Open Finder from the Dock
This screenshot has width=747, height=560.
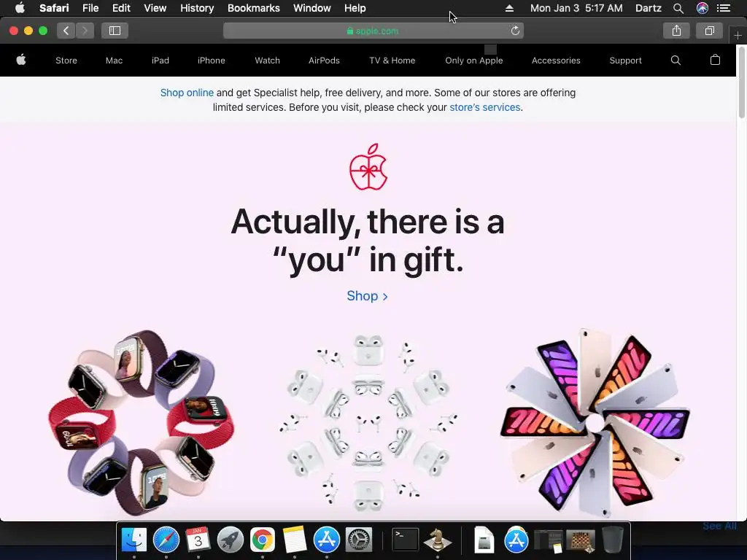[x=134, y=540]
